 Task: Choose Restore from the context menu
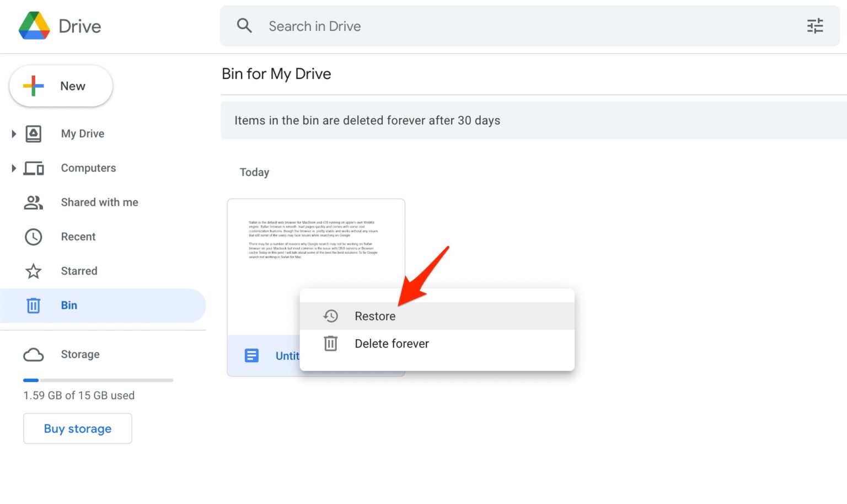(375, 315)
